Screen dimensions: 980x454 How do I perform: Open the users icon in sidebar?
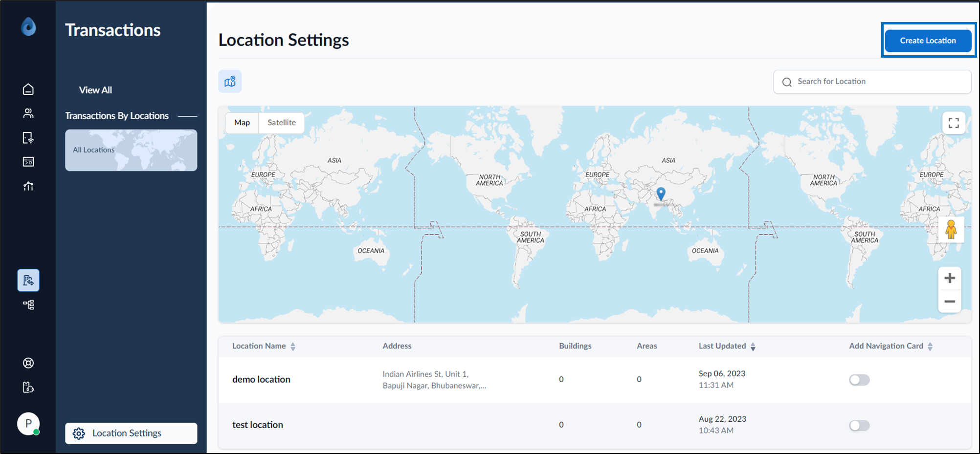pyautogui.click(x=28, y=113)
